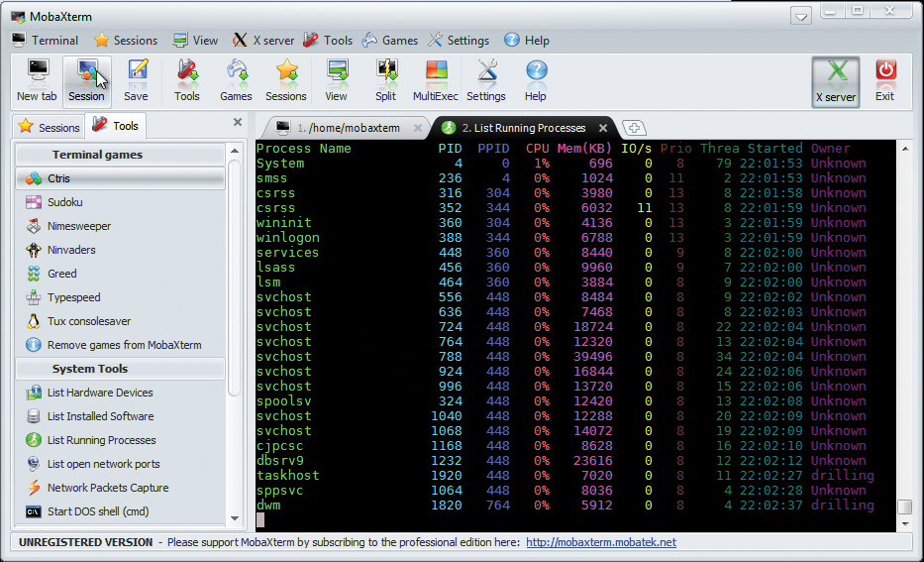Click the title bar dropdown arrow button
This screenshot has height=562, width=924.
801,17
